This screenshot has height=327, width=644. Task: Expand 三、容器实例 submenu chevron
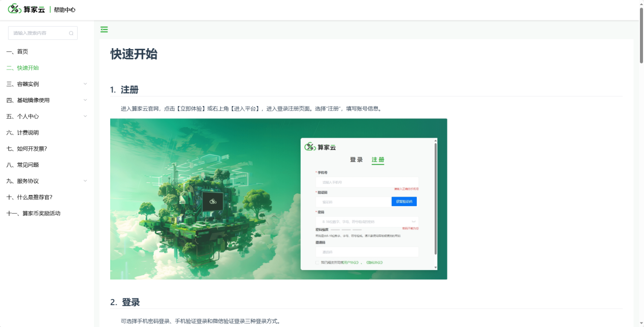tap(85, 84)
